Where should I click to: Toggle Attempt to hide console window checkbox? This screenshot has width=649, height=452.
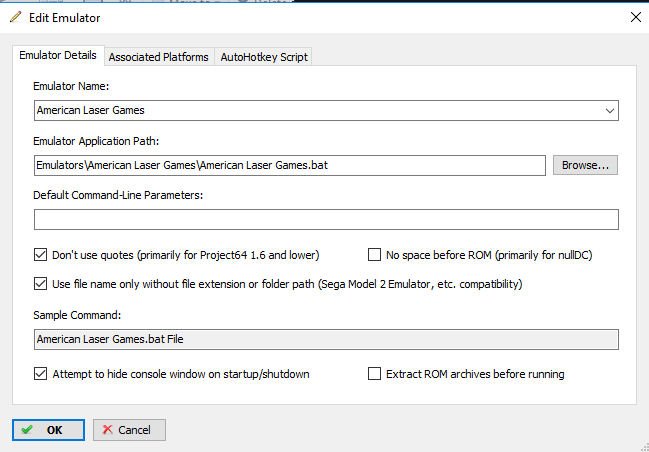pyautogui.click(x=40, y=374)
